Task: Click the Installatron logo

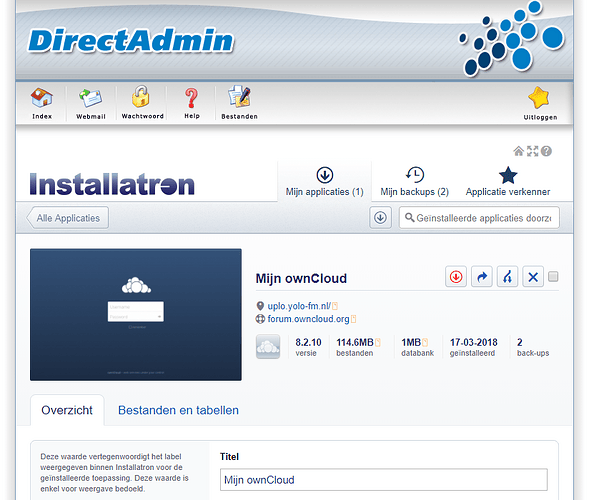Action: click(x=112, y=185)
